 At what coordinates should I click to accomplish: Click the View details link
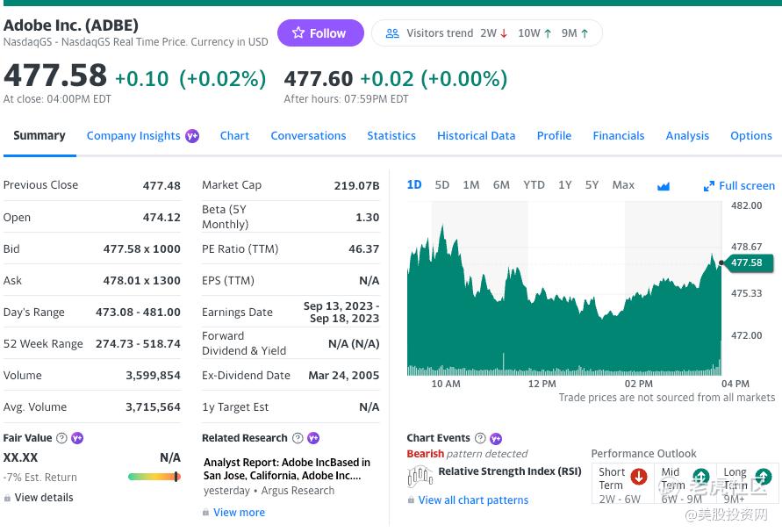[x=44, y=498]
